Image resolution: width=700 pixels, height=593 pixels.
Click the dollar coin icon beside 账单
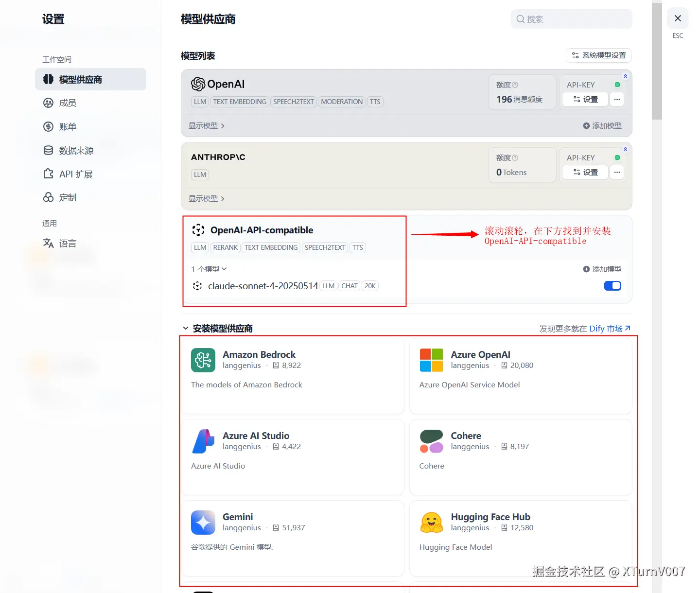[x=48, y=127]
